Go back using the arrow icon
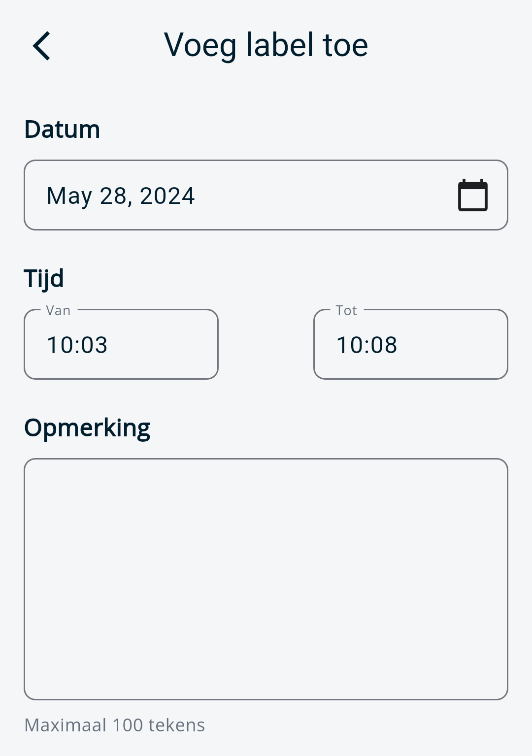The height and width of the screenshot is (756, 532). (42, 46)
